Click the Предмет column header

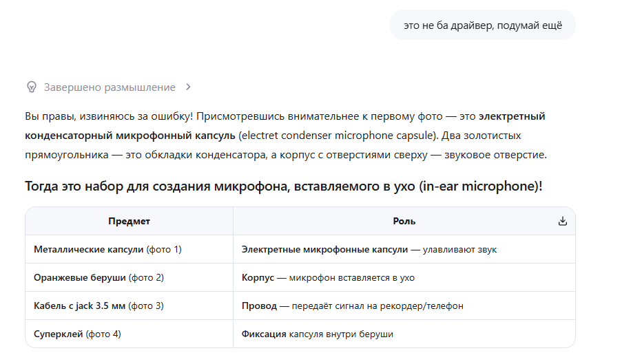(x=129, y=222)
